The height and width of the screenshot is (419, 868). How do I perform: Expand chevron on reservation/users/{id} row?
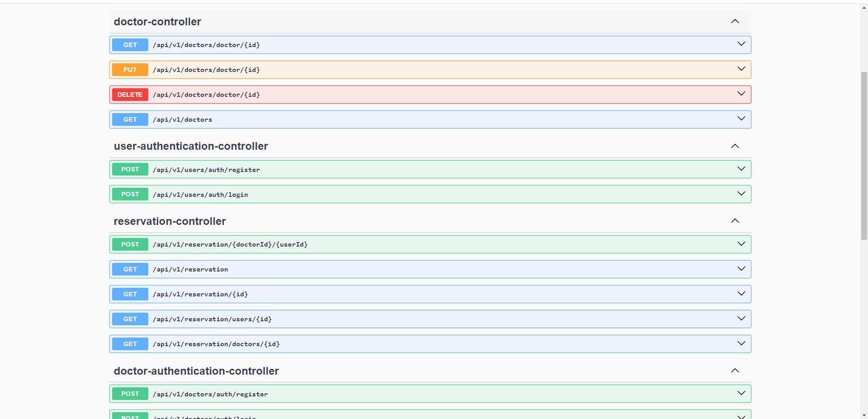point(741,319)
